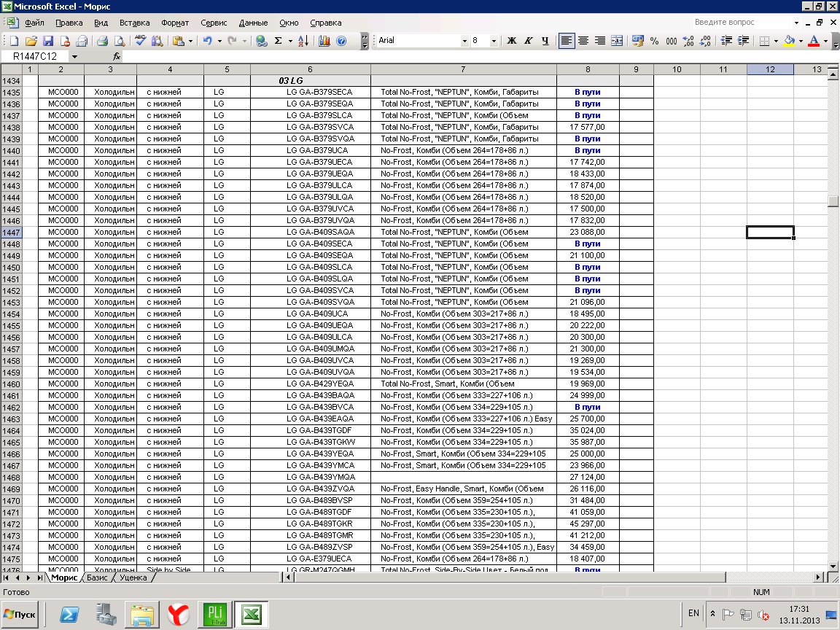The width and height of the screenshot is (840, 630).
Task: Toggle center alignment
Action: [583, 41]
